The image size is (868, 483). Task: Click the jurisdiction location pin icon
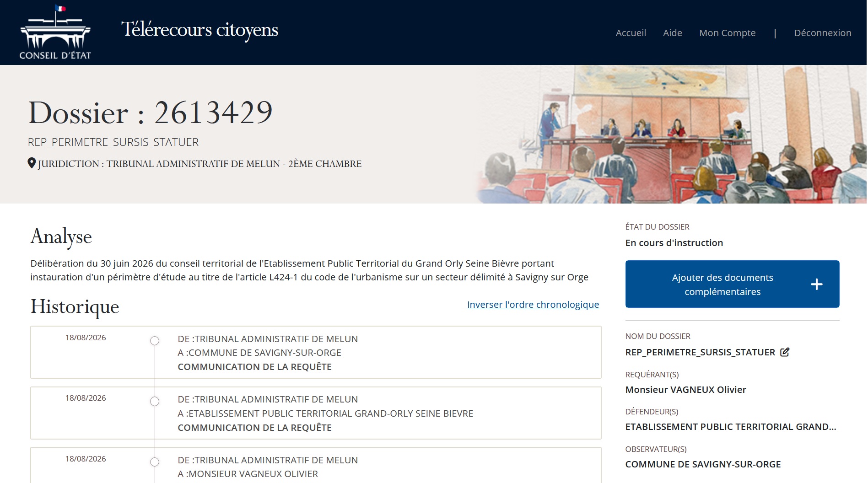[32, 163]
